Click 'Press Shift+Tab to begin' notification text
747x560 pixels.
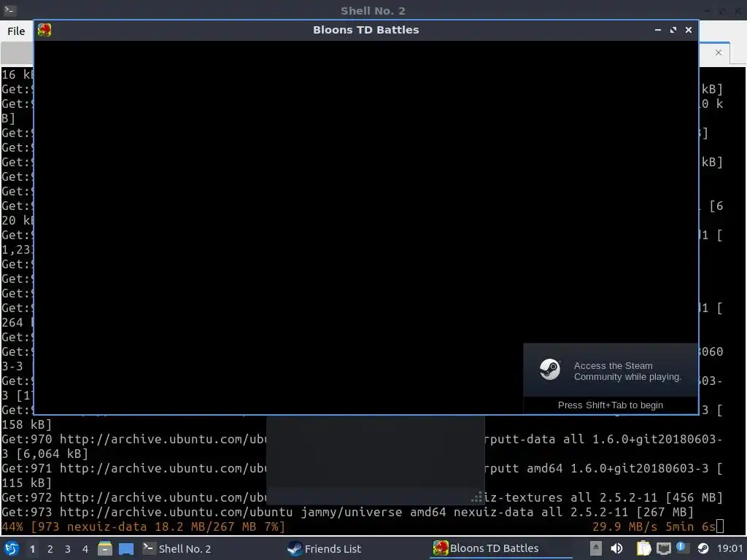click(611, 405)
